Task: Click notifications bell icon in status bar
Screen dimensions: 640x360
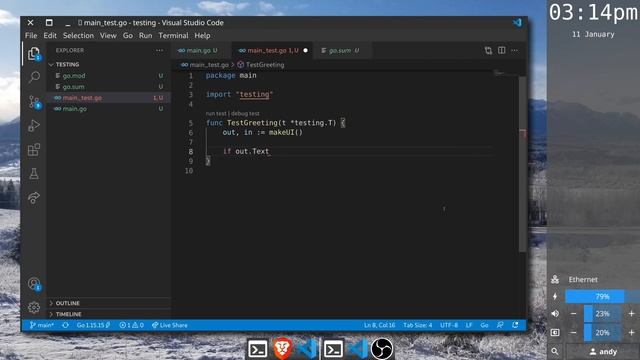Action: (515, 325)
